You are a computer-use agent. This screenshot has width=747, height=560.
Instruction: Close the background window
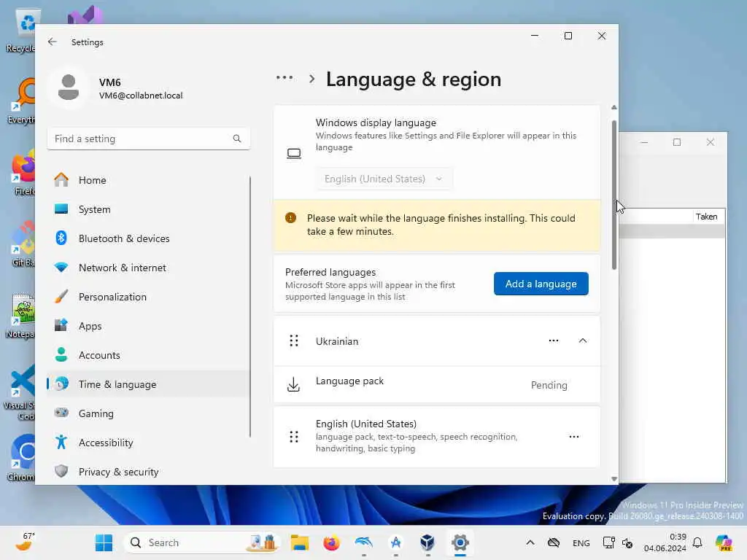click(x=711, y=142)
